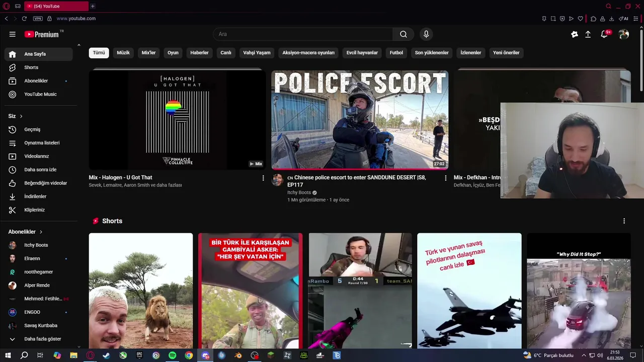Click the star-shaped icon beside upload
The image size is (644, 362).
574,34
